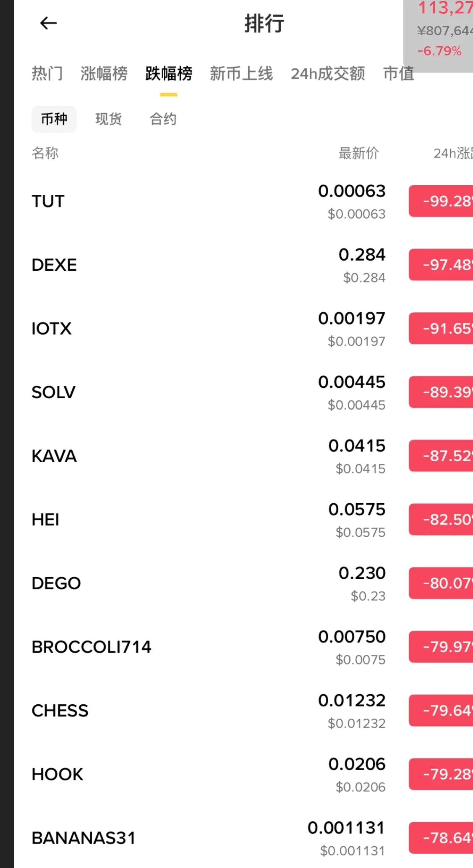Tap the IOTX -91.65% change badge
The height and width of the screenshot is (868, 473).
pyautogui.click(x=442, y=329)
